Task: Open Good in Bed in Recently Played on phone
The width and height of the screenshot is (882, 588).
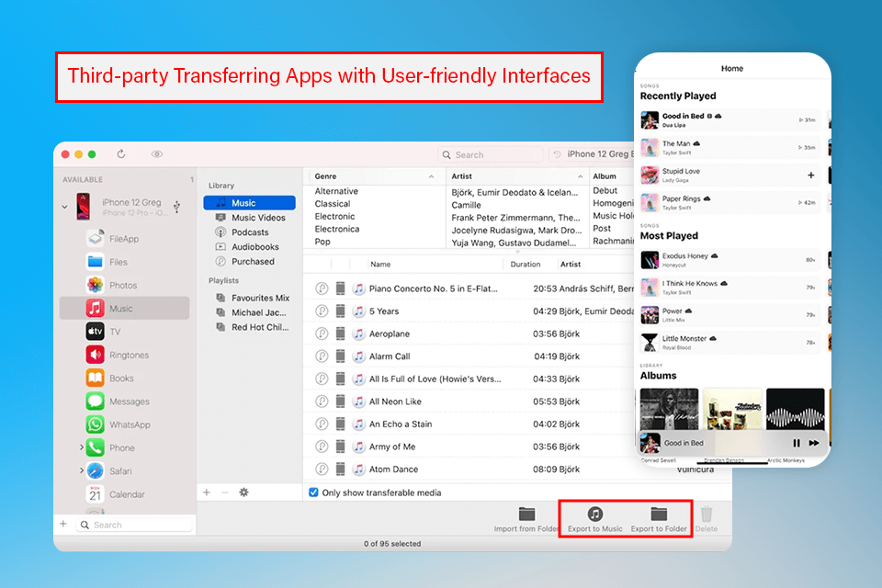Action: [730, 119]
